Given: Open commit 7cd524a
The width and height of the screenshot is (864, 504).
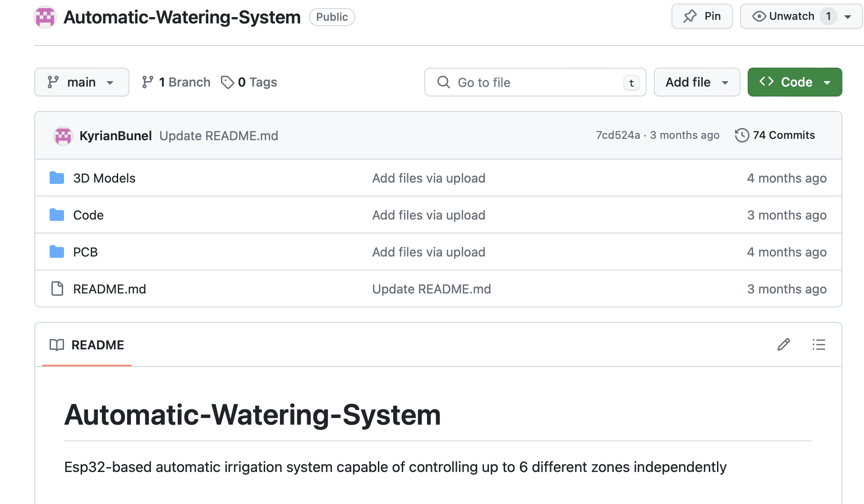Looking at the screenshot, I should tap(618, 135).
